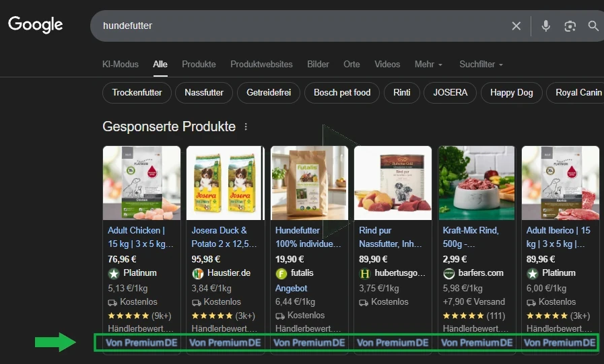Open the Videos tab

[387, 65]
